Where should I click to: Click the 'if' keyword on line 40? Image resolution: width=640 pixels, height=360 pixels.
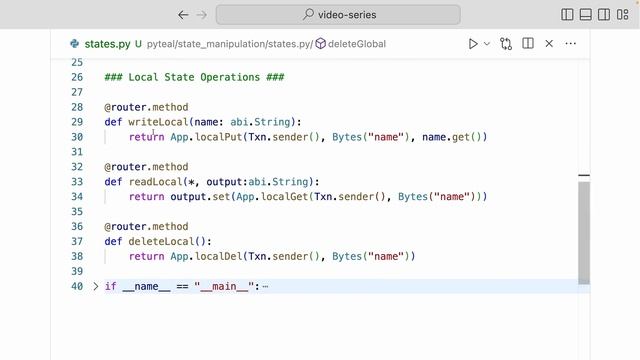tap(111, 287)
